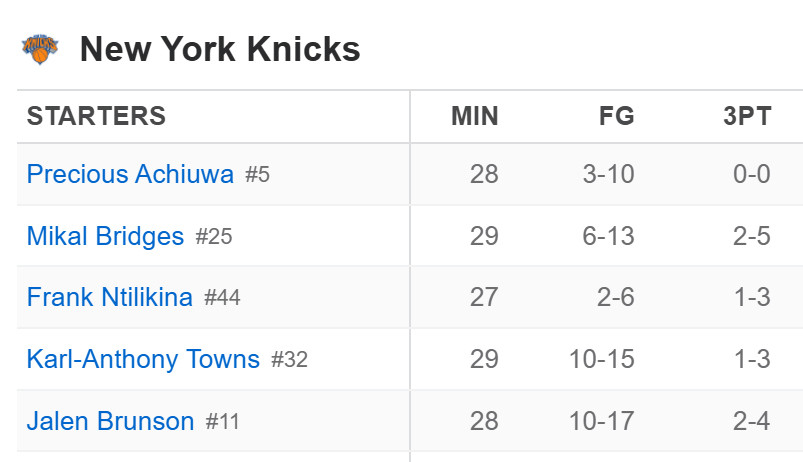Screen dimensions: 803x462
Task: Click jersey number #32 beside Towns
Action: pos(289,360)
